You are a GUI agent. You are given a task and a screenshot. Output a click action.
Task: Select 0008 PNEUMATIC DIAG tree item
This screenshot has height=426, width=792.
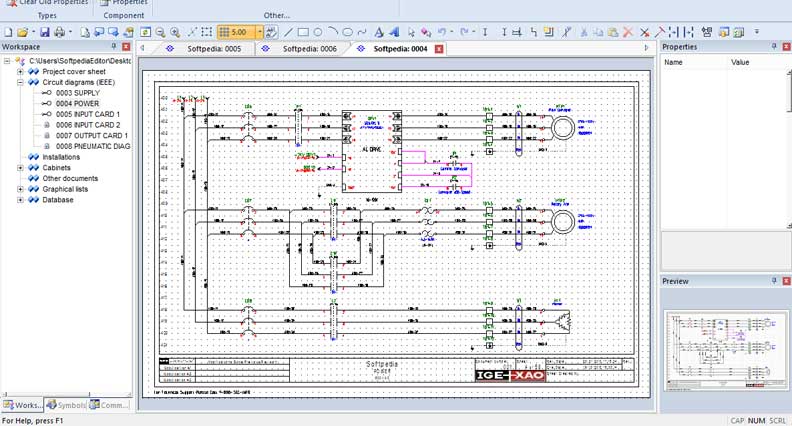93,146
